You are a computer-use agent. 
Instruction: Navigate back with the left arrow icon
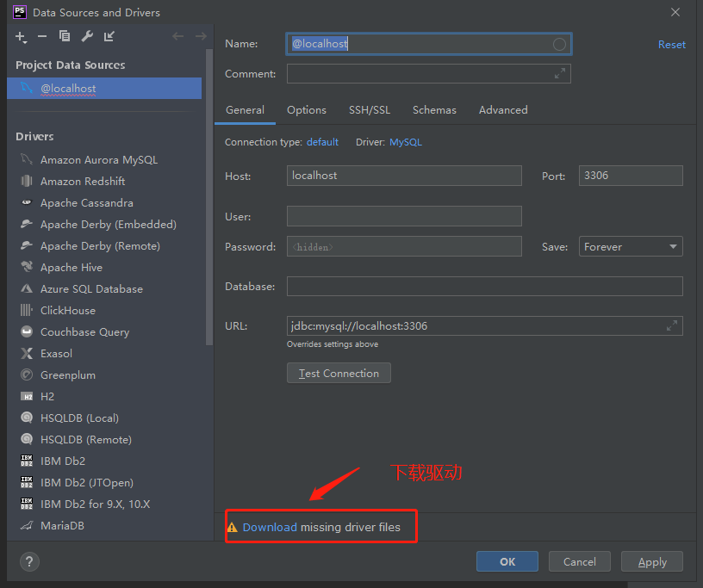click(178, 36)
